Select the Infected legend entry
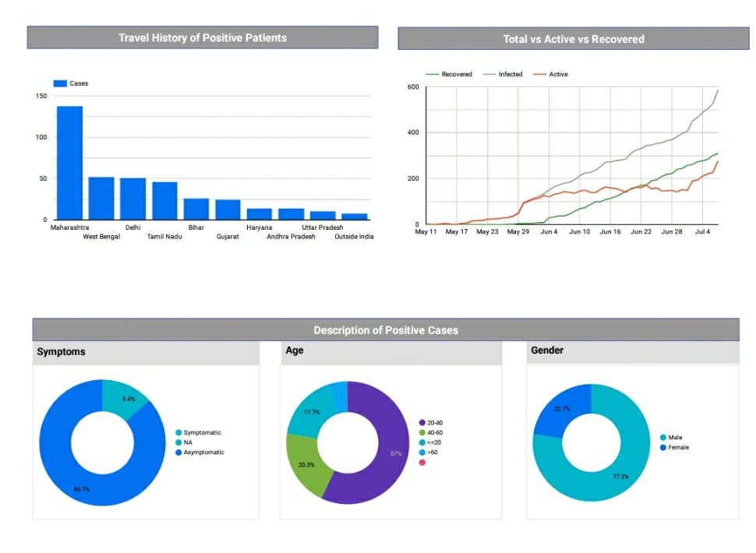Screen dimensions: 756x553 [x=503, y=74]
